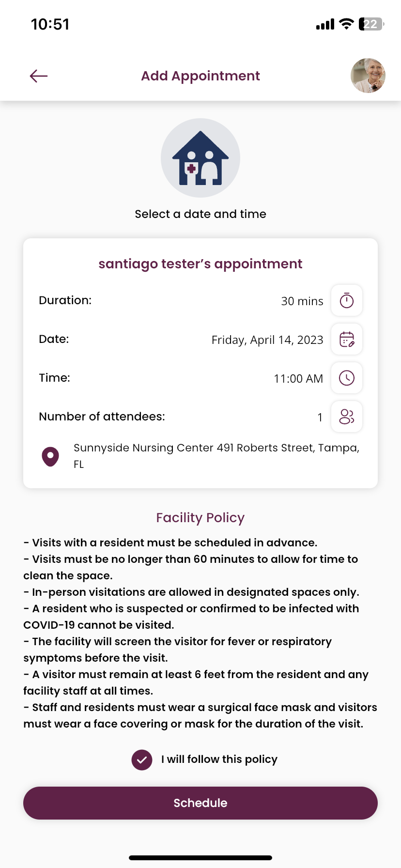Tap the back arrow icon
This screenshot has width=401, height=868.
tap(39, 76)
